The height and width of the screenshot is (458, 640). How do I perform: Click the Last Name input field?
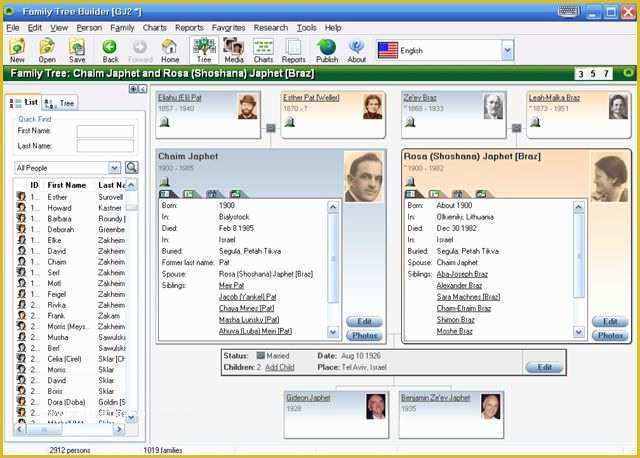(x=105, y=146)
